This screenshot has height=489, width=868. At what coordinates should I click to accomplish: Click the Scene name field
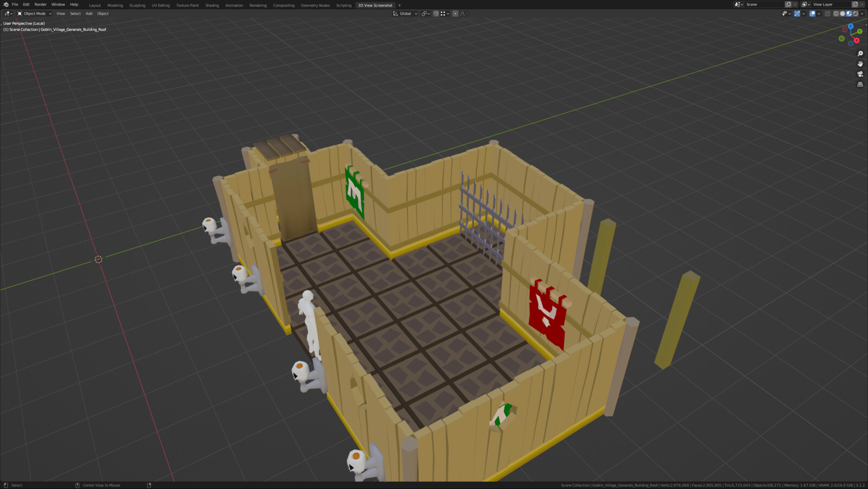pos(764,4)
